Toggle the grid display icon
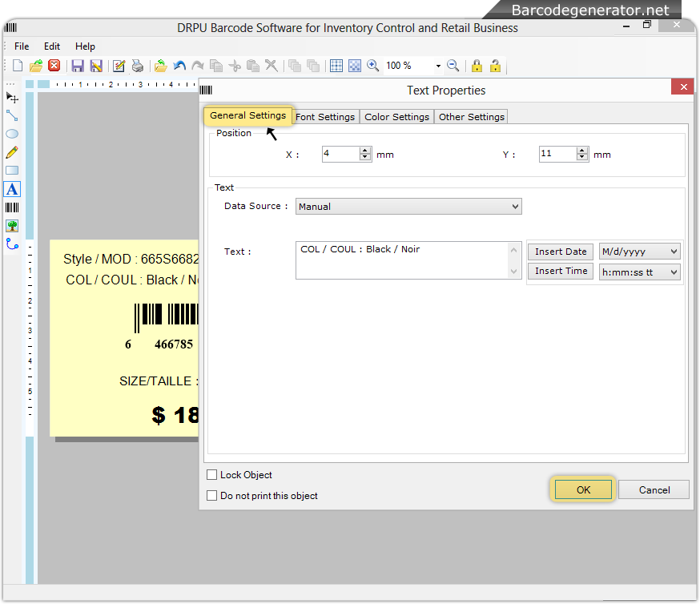 (336, 66)
